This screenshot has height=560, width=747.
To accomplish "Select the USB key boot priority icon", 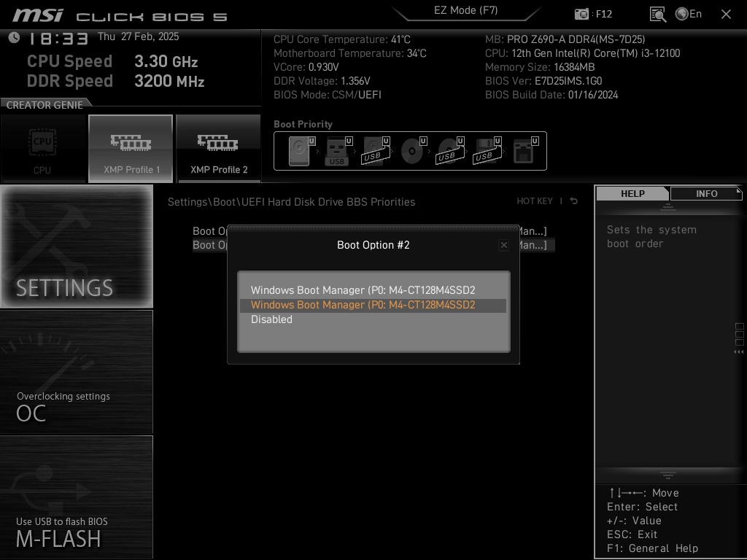I will 338,151.
